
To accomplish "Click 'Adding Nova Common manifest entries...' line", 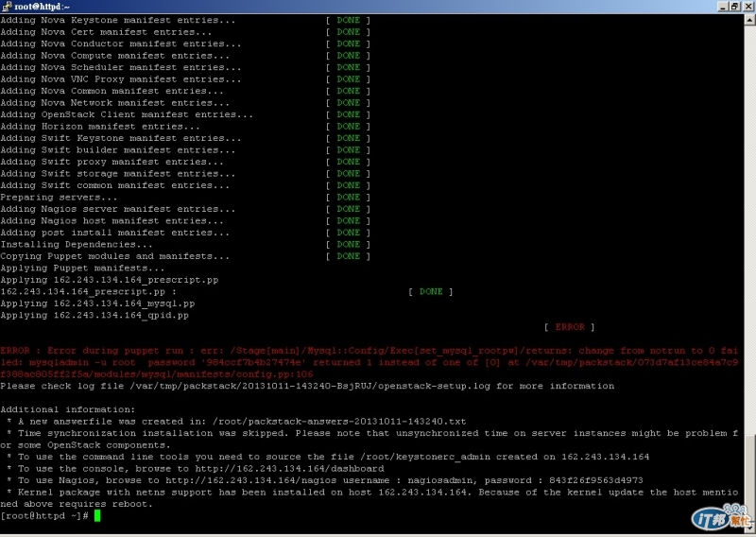I will point(112,91).
